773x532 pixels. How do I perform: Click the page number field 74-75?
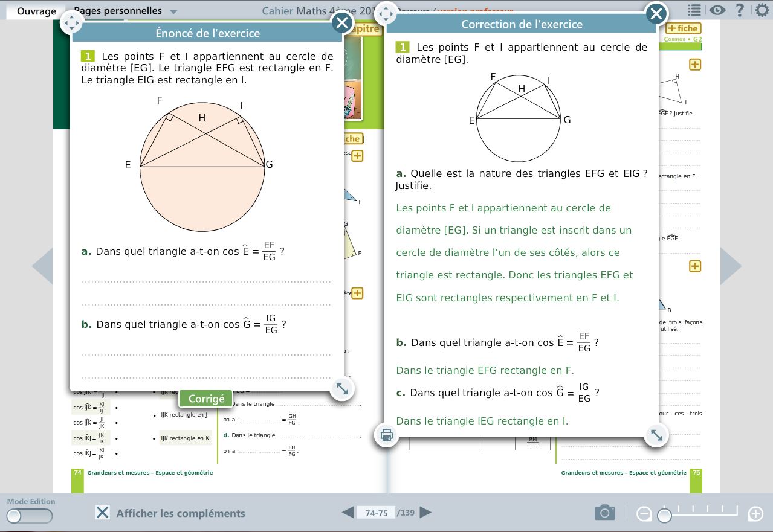click(x=376, y=513)
